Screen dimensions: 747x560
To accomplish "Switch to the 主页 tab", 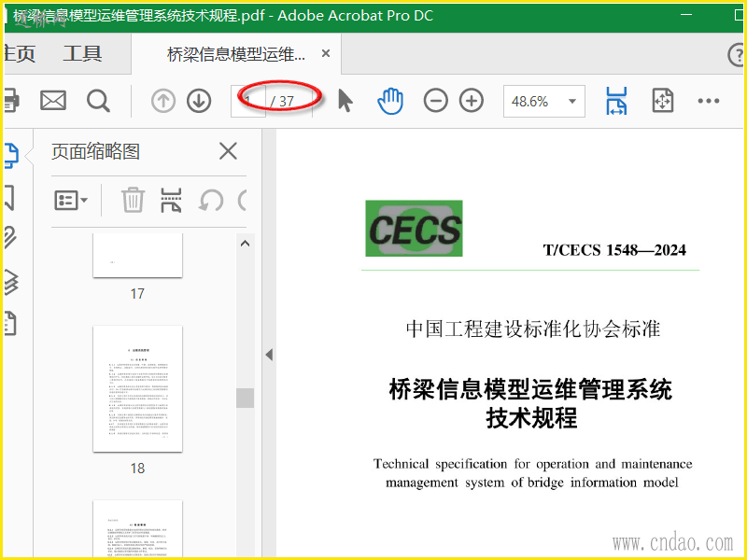I will (x=20, y=53).
